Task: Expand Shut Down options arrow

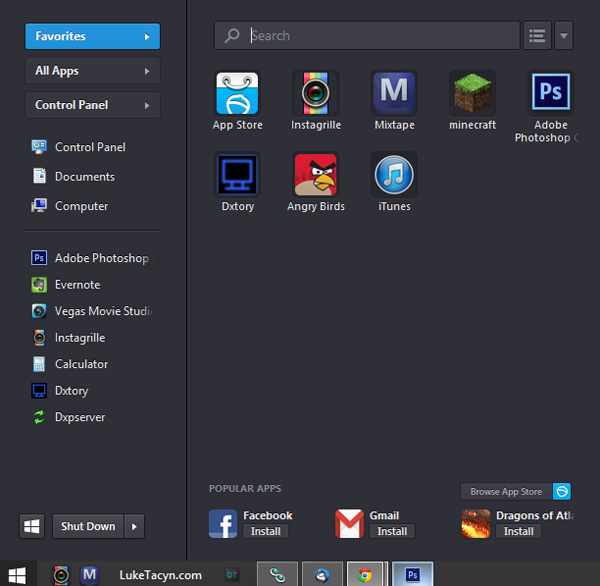Action: click(134, 526)
